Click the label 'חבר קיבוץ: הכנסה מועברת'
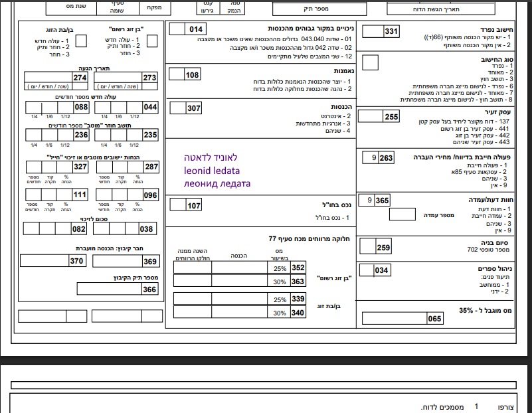532x413 pixels. [109, 248]
